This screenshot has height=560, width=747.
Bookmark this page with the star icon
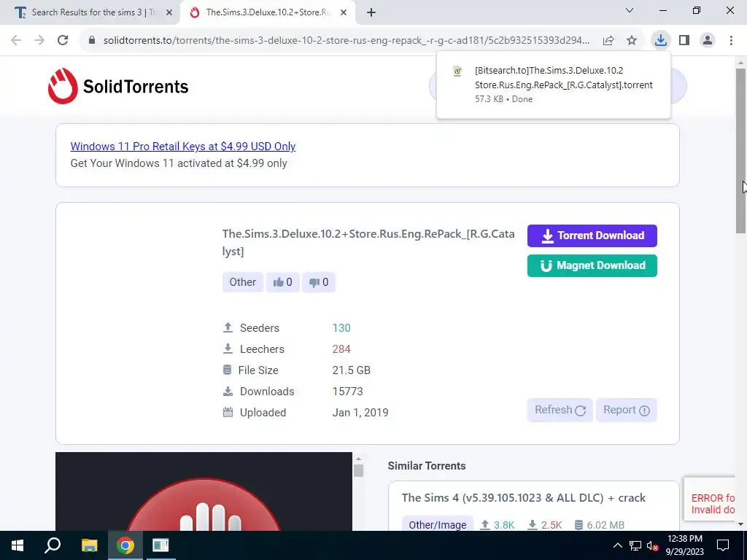point(632,41)
